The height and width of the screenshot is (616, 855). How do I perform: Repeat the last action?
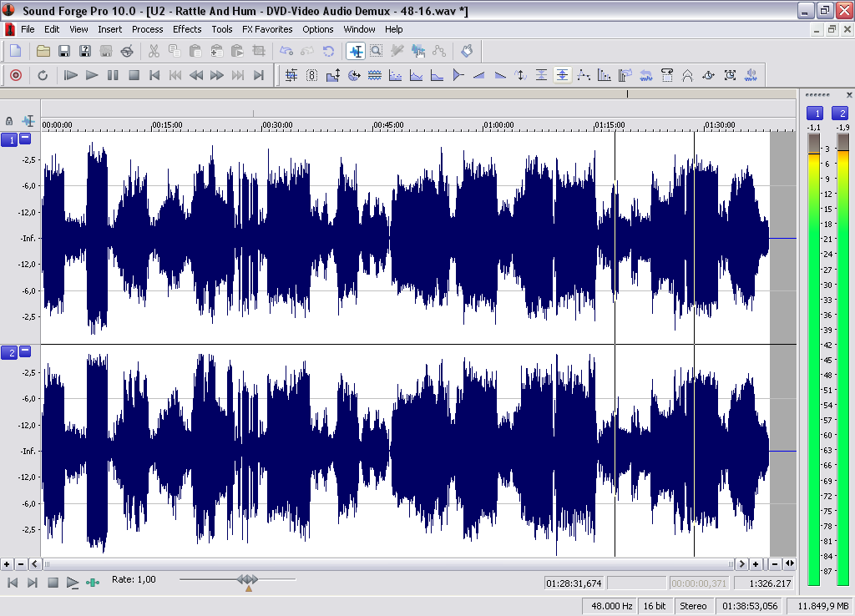328,51
